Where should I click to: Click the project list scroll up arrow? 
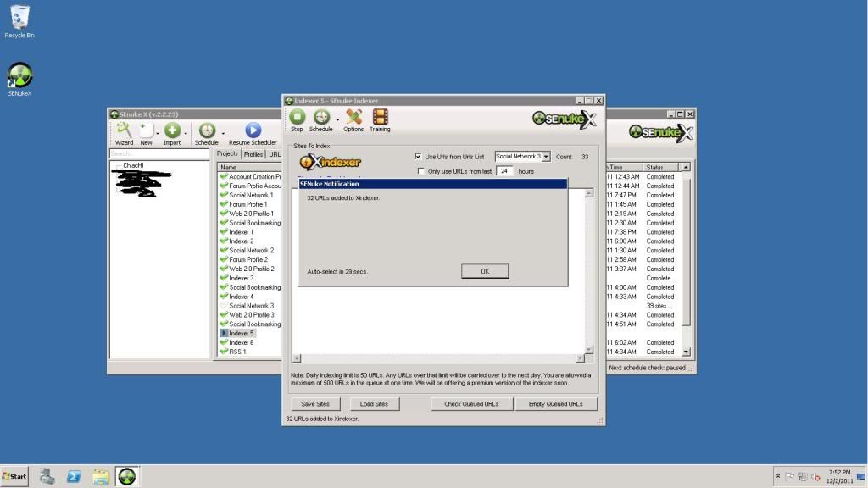coord(686,167)
